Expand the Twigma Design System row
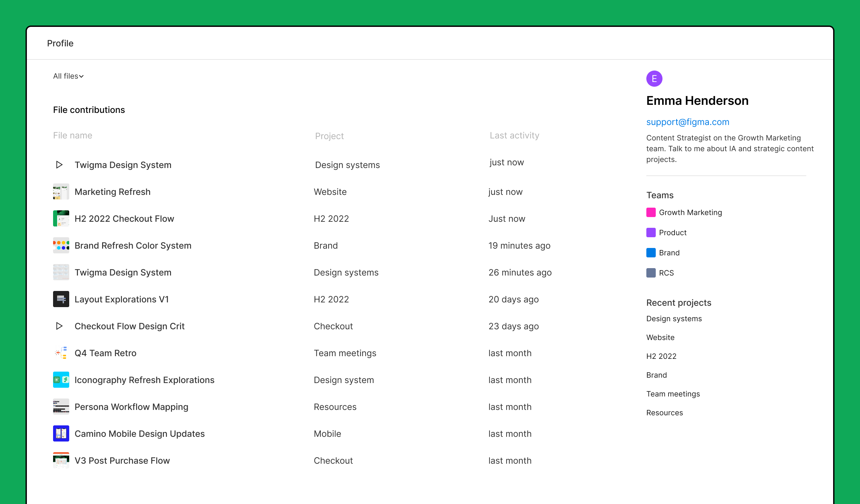860x504 pixels. (59, 165)
